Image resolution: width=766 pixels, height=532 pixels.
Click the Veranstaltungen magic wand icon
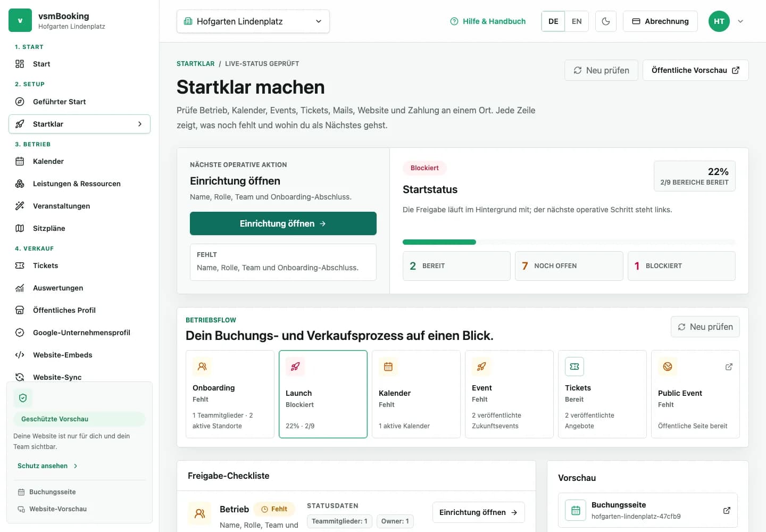point(20,206)
